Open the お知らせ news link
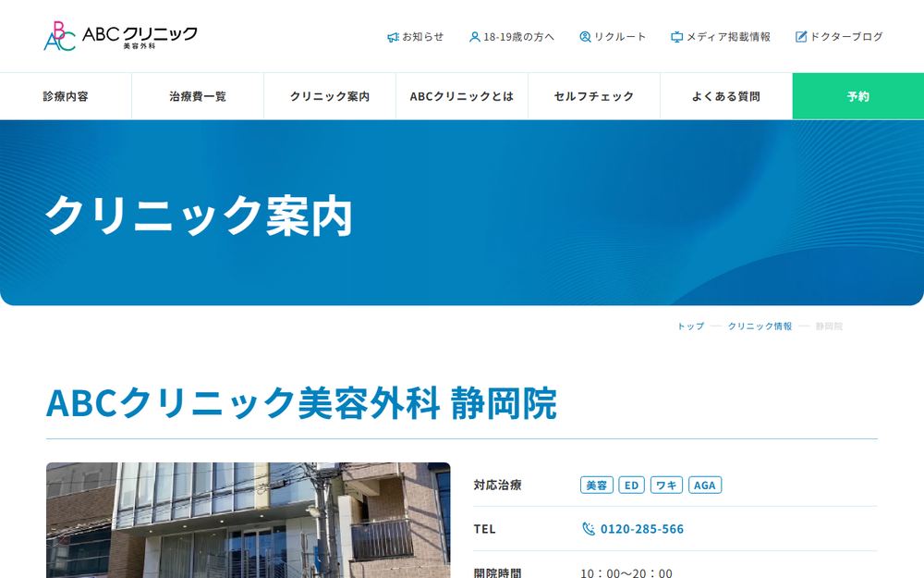This screenshot has width=924, height=578. click(416, 37)
